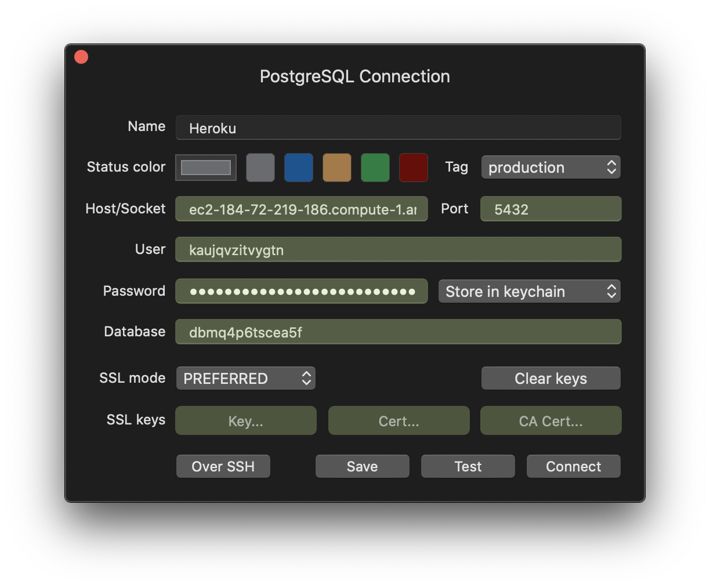This screenshot has width=710, height=588.
Task: Click the Name field containing Heroku
Action: tap(398, 128)
